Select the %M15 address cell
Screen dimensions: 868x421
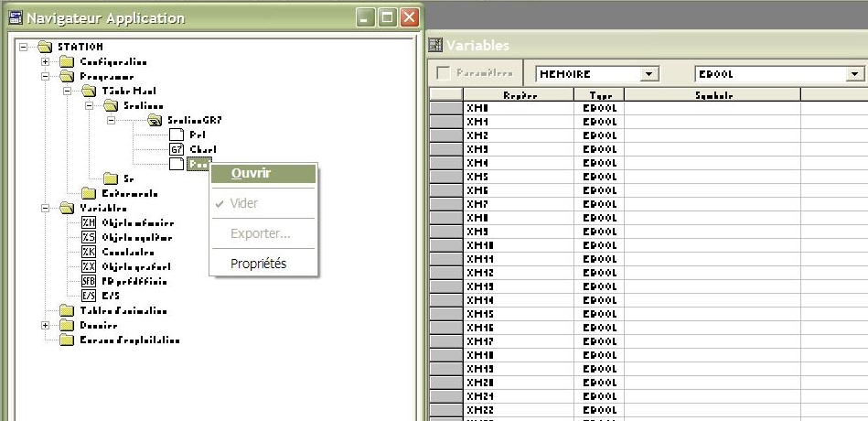519,314
